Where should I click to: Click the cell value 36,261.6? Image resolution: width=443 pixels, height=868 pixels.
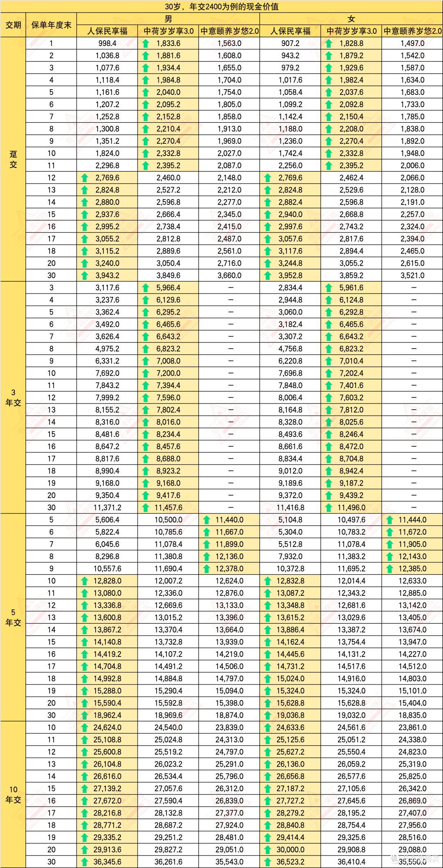[169, 862]
